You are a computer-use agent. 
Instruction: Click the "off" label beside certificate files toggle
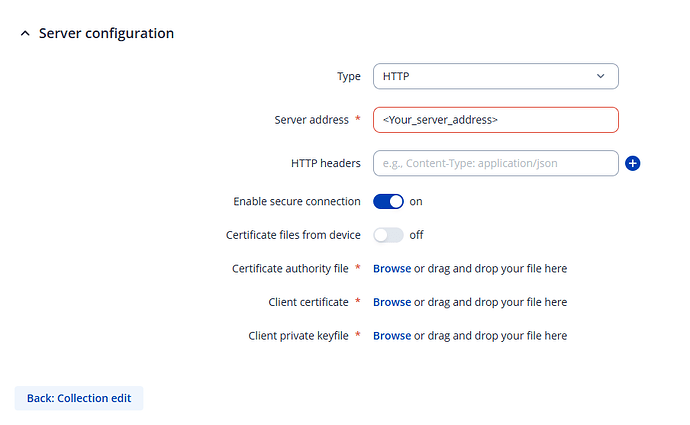coord(416,235)
